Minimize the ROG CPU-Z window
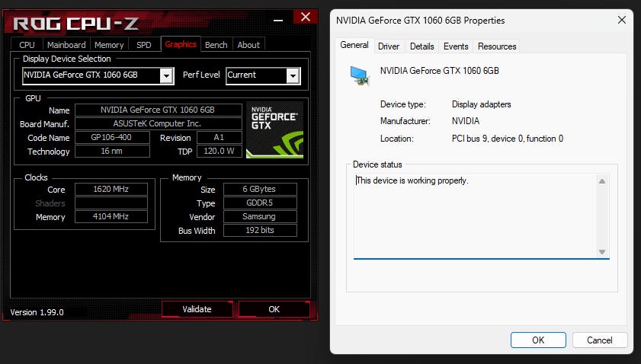Screen dimensions: 641x364 click(x=278, y=19)
